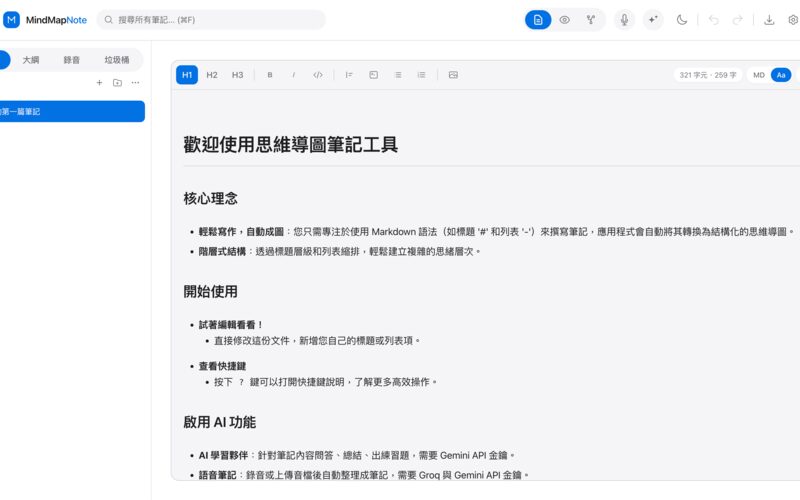Insert blockquote from toolbar
The width and height of the screenshot is (800, 500).
point(349,75)
